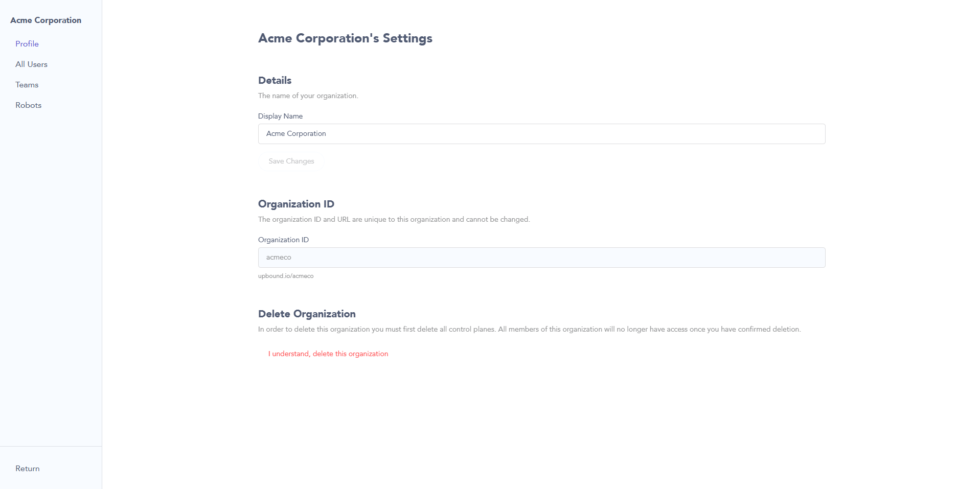Navigate to the Teams page
The image size is (980, 489).
[x=27, y=84]
